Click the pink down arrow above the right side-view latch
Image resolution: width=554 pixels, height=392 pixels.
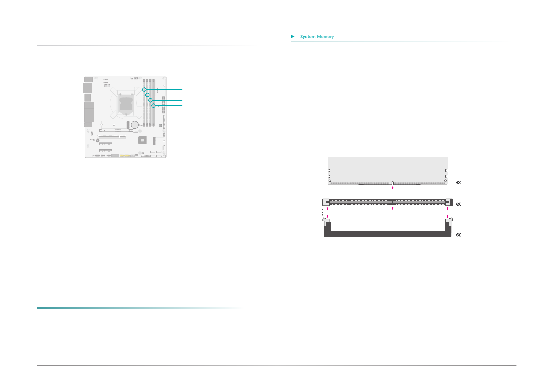(x=448, y=216)
